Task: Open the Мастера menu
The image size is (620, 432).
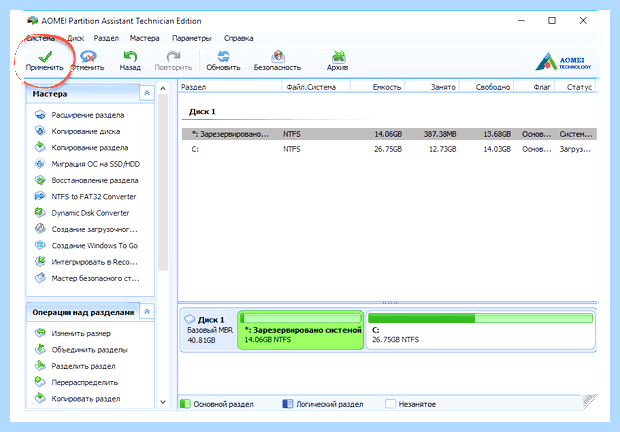Action: 144,38
